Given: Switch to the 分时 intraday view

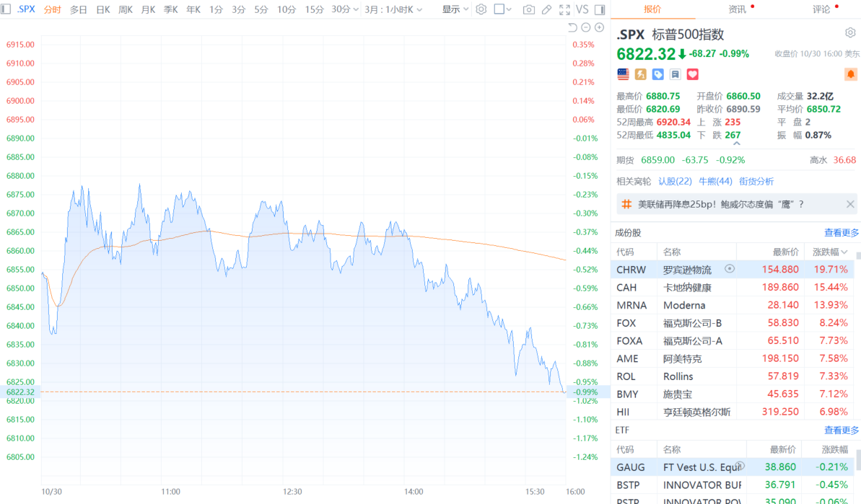Looking at the screenshot, I should coord(52,9).
